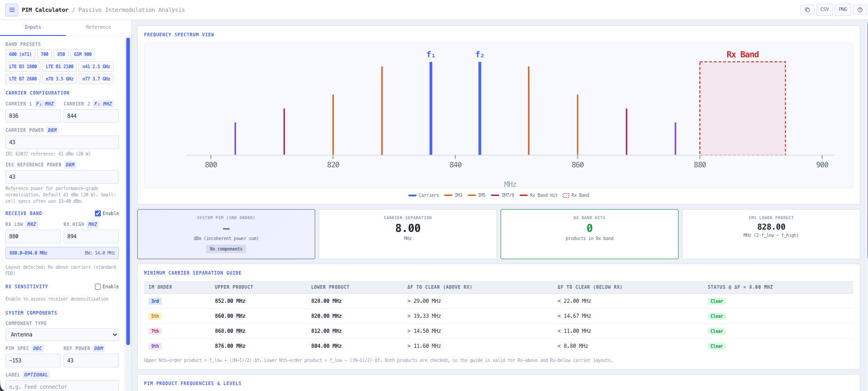The width and height of the screenshot is (868, 391).
Task: Toggle the Rx Sensitivity Enable checkbox
Action: tap(98, 287)
